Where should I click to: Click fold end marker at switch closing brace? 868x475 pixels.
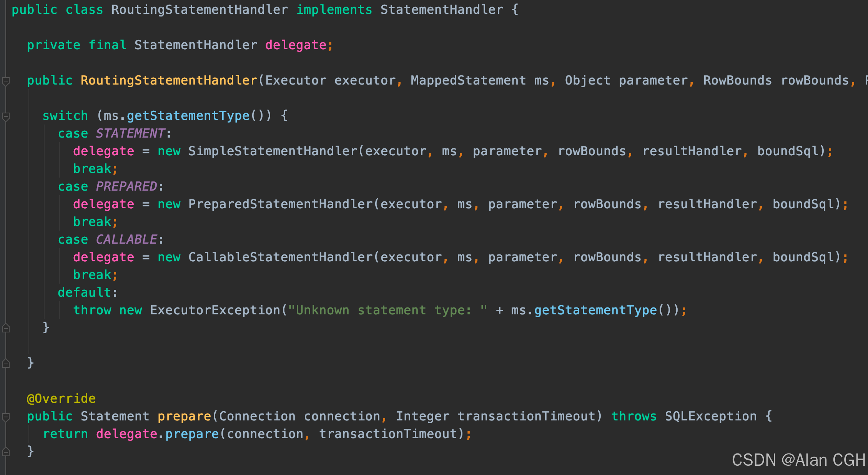click(x=6, y=328)
